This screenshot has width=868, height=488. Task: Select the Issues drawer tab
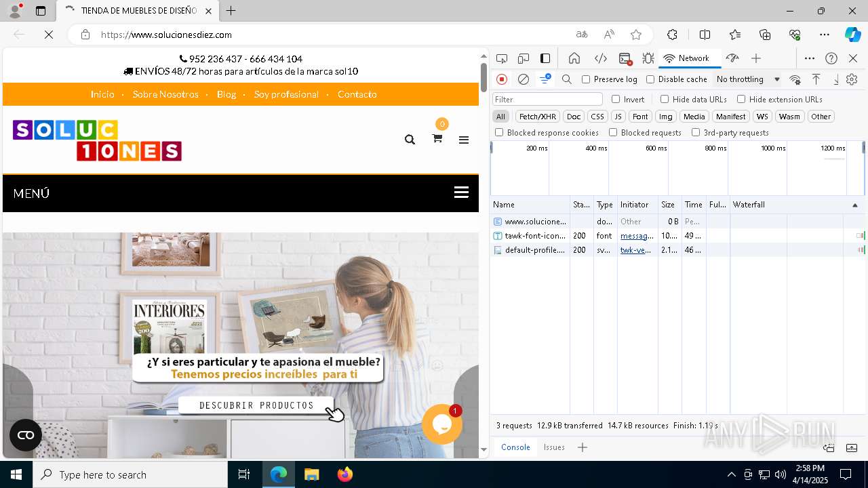[554, 447]
